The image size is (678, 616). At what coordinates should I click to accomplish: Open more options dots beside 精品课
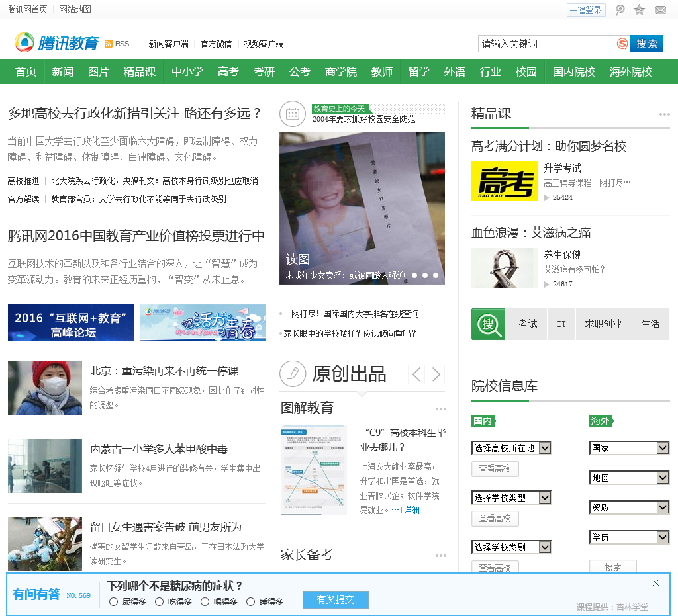point(664,114)
